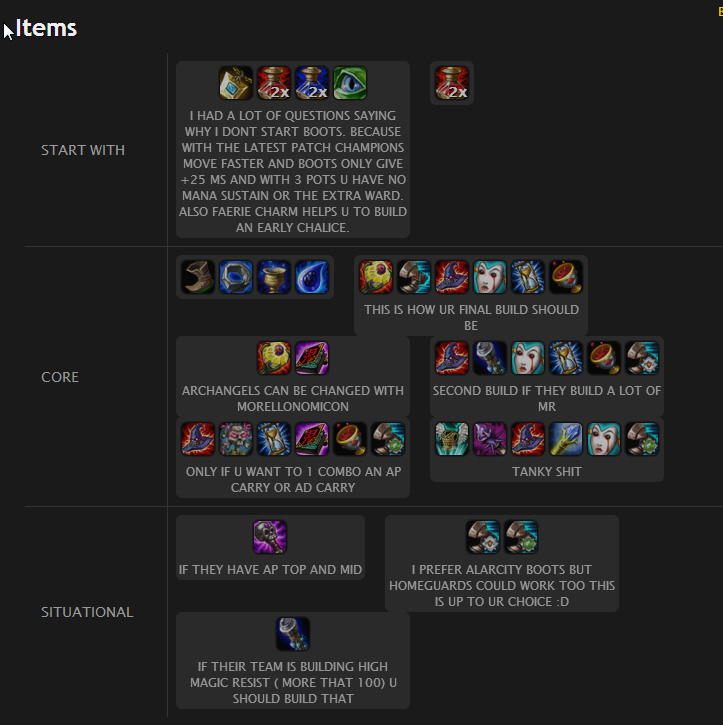This screenshot has height=725, width=723.
Task: Select the Liandry's mask in second build row
Action: pos(528,358)
